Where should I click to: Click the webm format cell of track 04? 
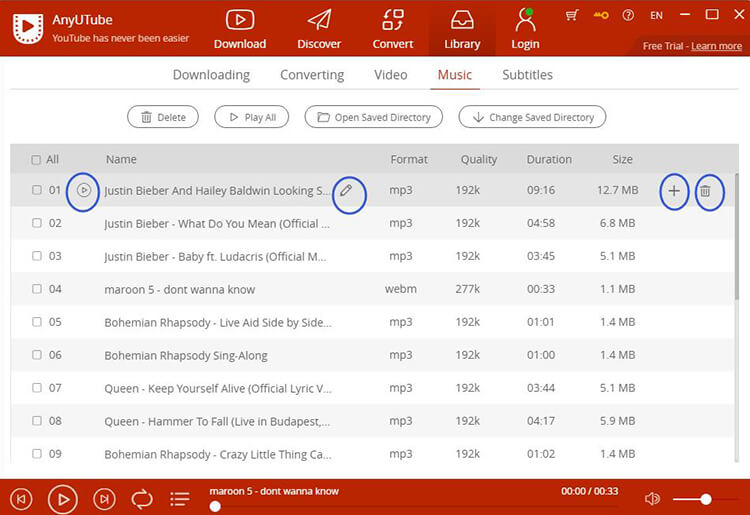(x=401, y=289)
